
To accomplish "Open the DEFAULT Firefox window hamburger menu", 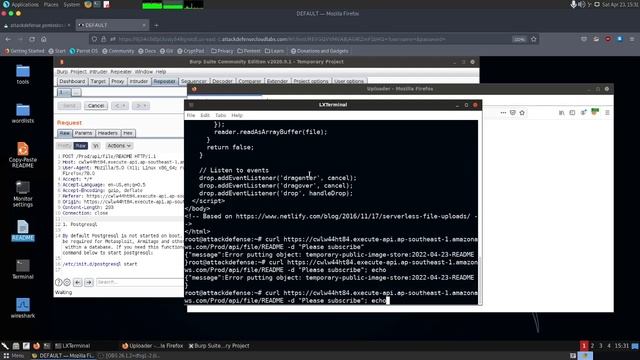I will click(632, 39).
